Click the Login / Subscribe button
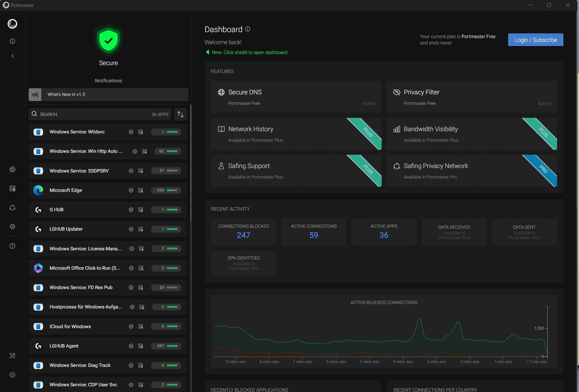The height and width of the screenshot is (392, 579). point(535,40)
